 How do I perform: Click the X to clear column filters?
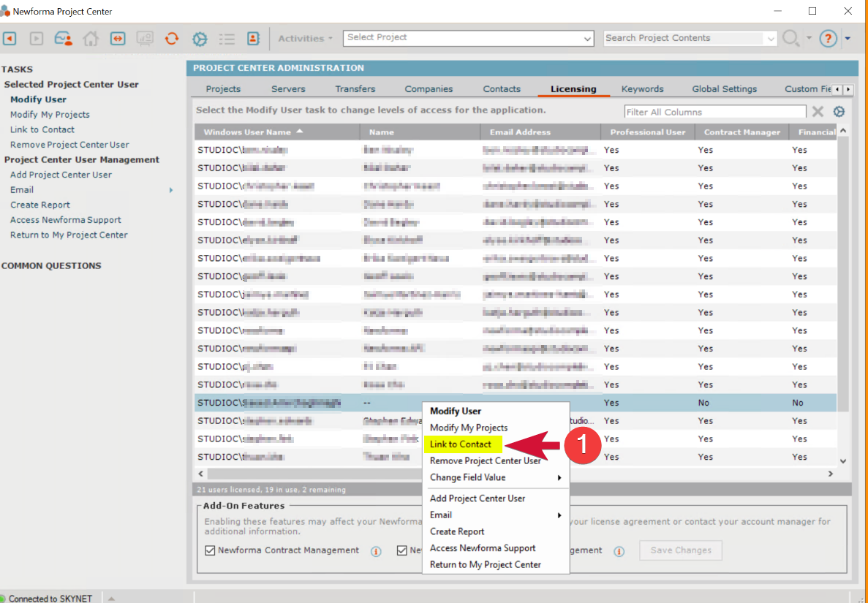[x=819, y=111]
